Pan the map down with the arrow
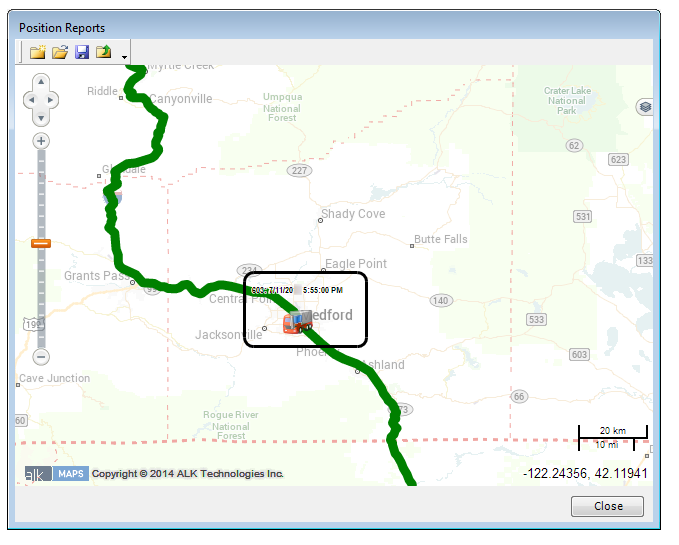The height and width of the screenshot is (545, 679). (41, 118)
